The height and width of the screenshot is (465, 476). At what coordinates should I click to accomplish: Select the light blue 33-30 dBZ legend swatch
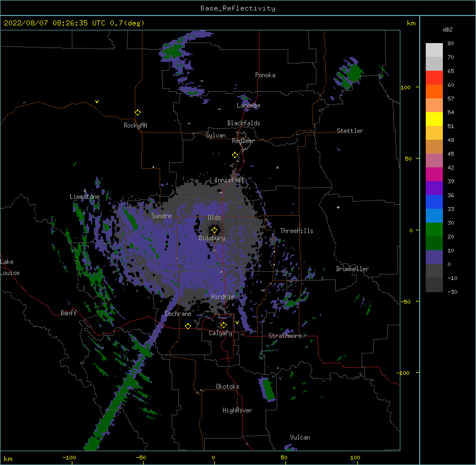point(434,216)
